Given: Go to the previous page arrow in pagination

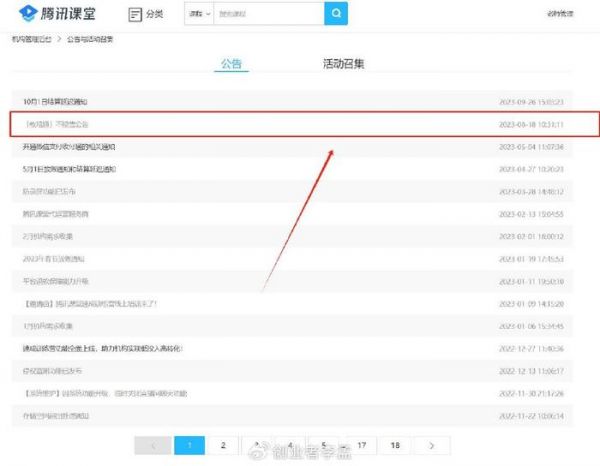Looking at the screenshot, I should pos(152,445).
